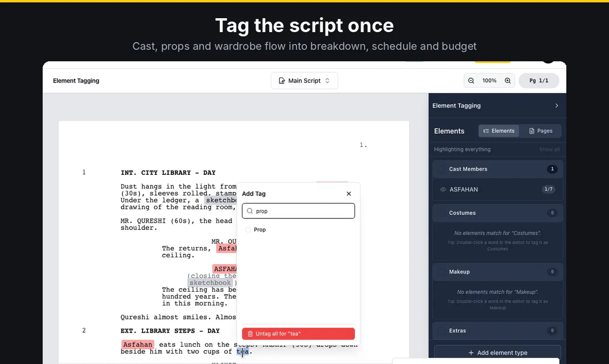609x364 pixels.
Task: Click the Add Tag popup title
Action: pyautogui.click(x=254, y=194)
